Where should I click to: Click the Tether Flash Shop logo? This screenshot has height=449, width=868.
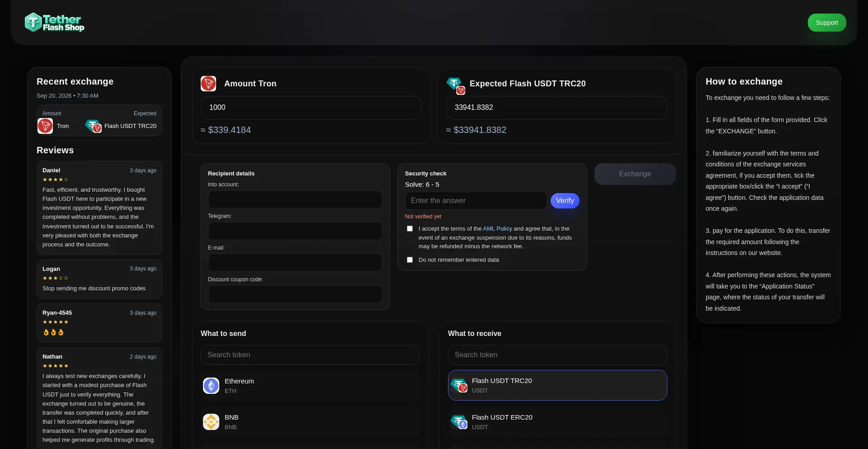[55, 23]
